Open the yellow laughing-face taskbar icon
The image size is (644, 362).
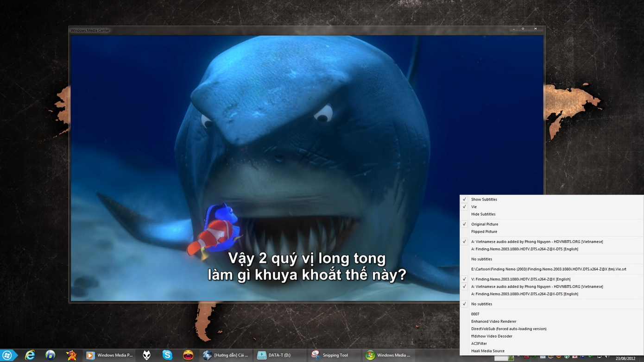[188, 355]
